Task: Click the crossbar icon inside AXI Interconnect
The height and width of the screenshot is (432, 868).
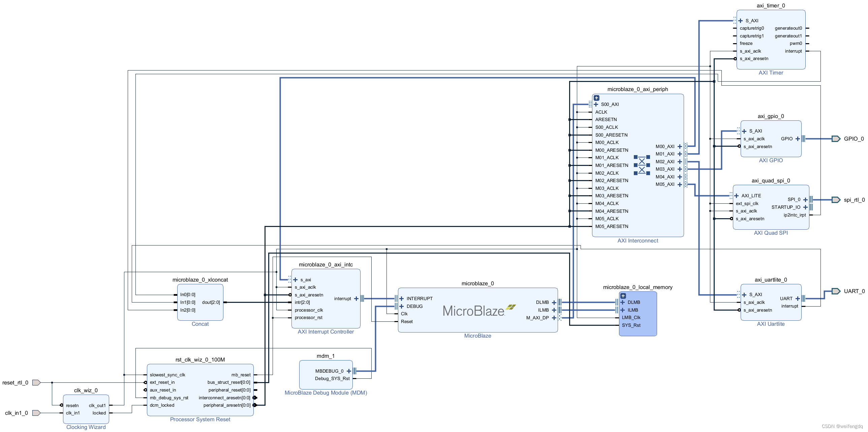Action: click(x=642, y=165)
